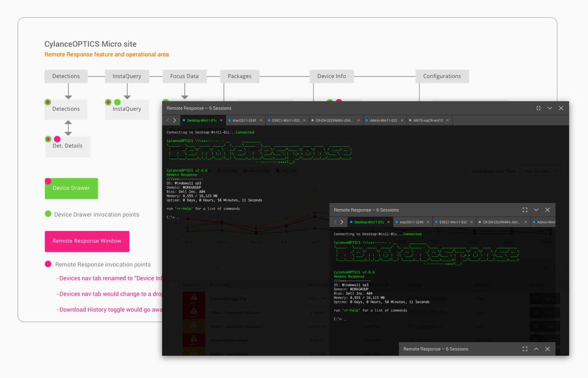Minimize the mid-size Remote Response window with chevron
This screenshot has width=588, height=378.
[536, 210]
